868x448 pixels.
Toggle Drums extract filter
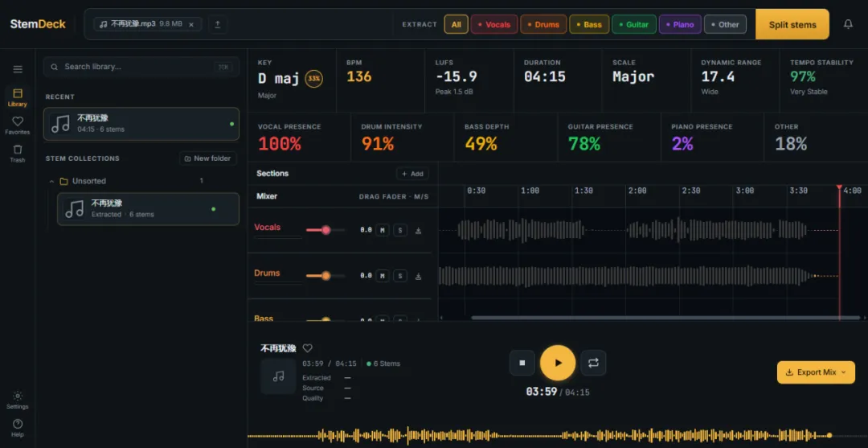543,24
